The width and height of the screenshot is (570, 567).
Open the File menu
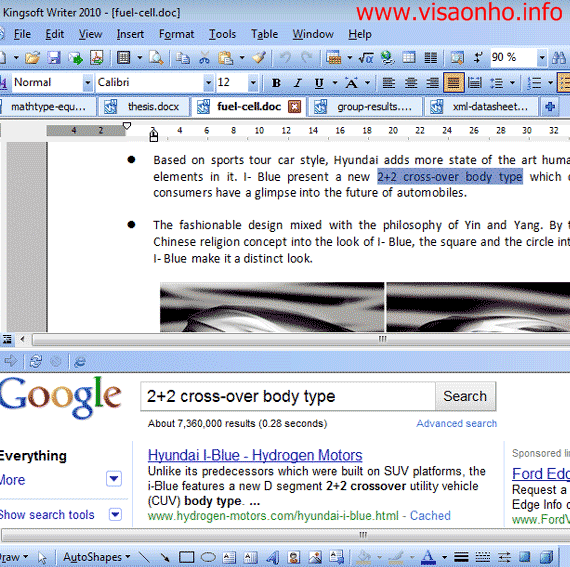[22, 34]
